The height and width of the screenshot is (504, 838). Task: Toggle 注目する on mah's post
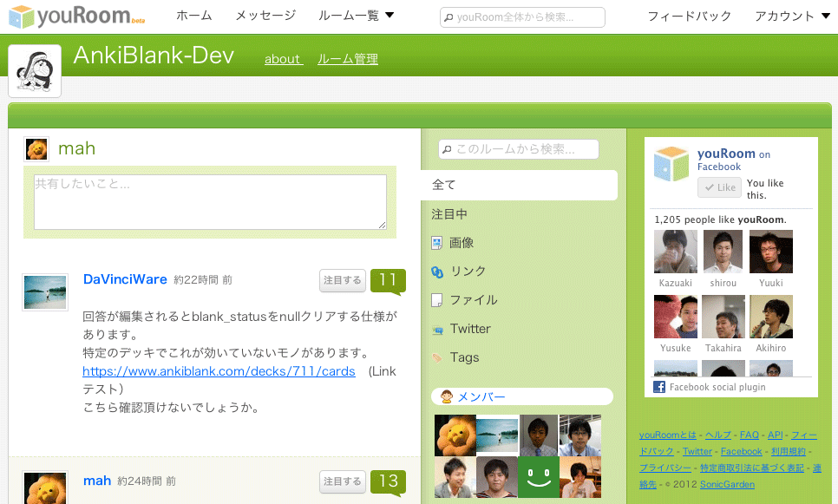click(343, 482)
